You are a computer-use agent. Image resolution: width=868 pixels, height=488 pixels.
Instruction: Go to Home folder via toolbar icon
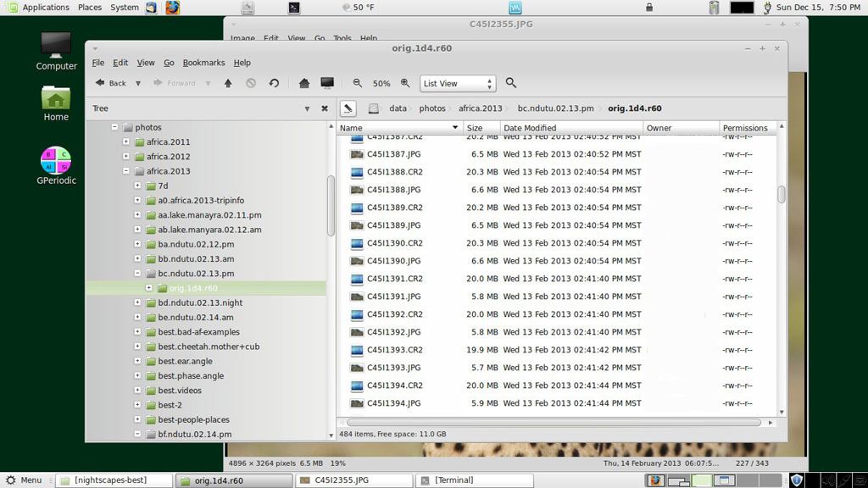[x=304, y=83]
